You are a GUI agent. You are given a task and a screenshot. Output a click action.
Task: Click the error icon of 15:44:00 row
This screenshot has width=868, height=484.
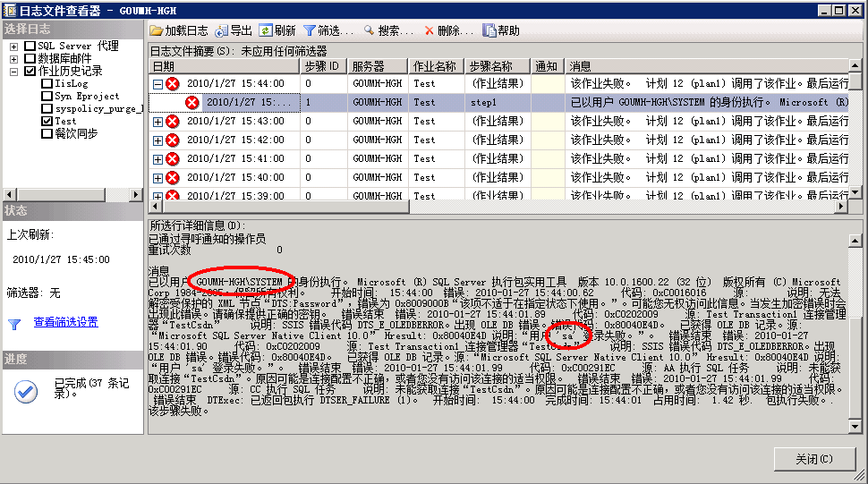[x=173, y=83]
